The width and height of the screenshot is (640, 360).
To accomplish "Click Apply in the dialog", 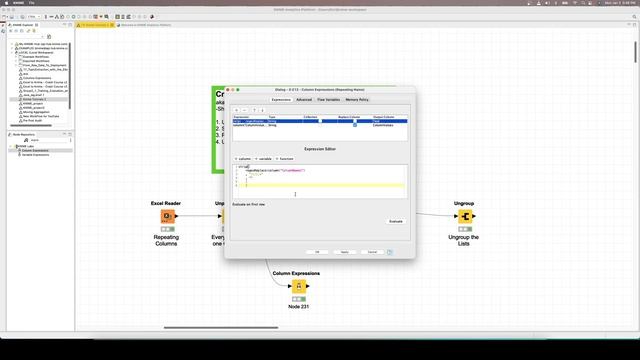I will tap(344, 252).
